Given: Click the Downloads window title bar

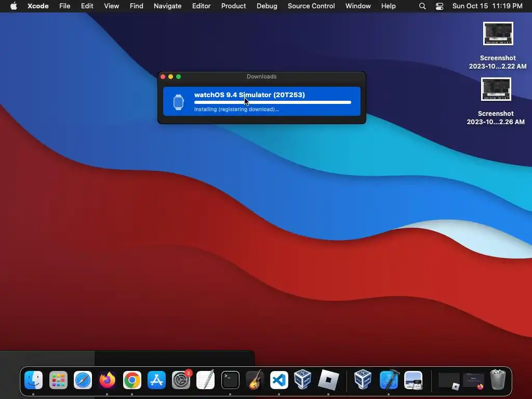Looking at the screenshot, I should [262, 77].
